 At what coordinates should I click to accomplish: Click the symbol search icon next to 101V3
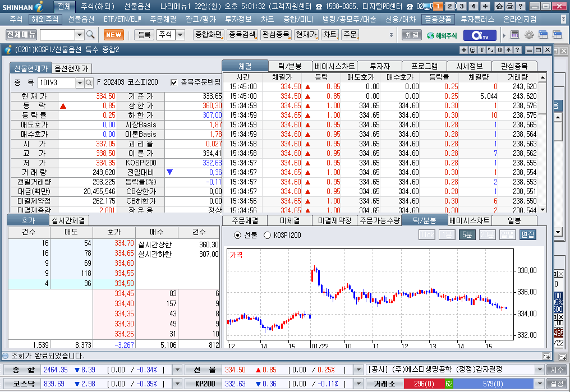89,83
